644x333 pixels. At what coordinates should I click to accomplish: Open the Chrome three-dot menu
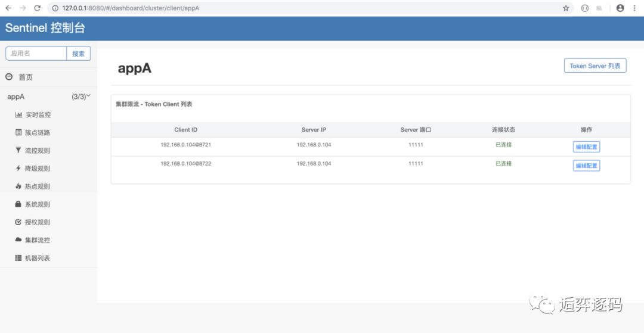click(635, 8)
